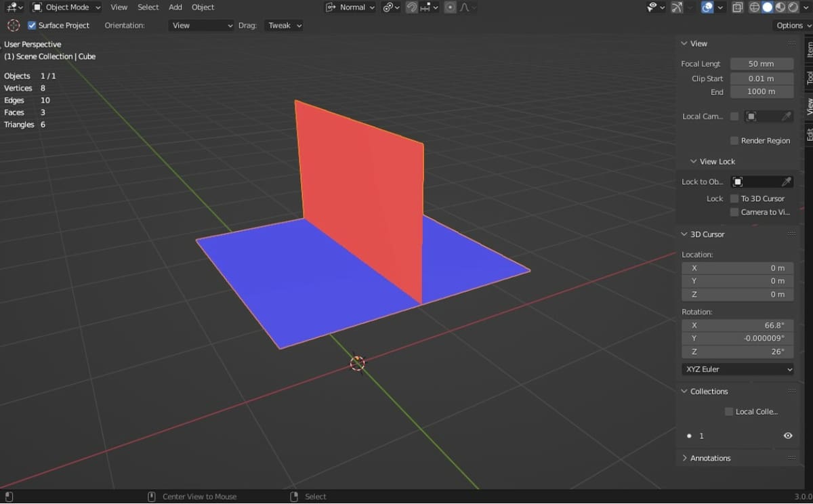The image size is (813, 504).
Task: Click the Local Camera object field
Action: click(x=768, y=117)
